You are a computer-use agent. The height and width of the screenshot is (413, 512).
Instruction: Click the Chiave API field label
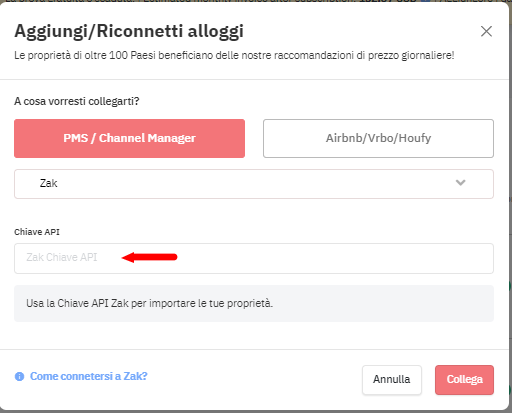[37, 232]
